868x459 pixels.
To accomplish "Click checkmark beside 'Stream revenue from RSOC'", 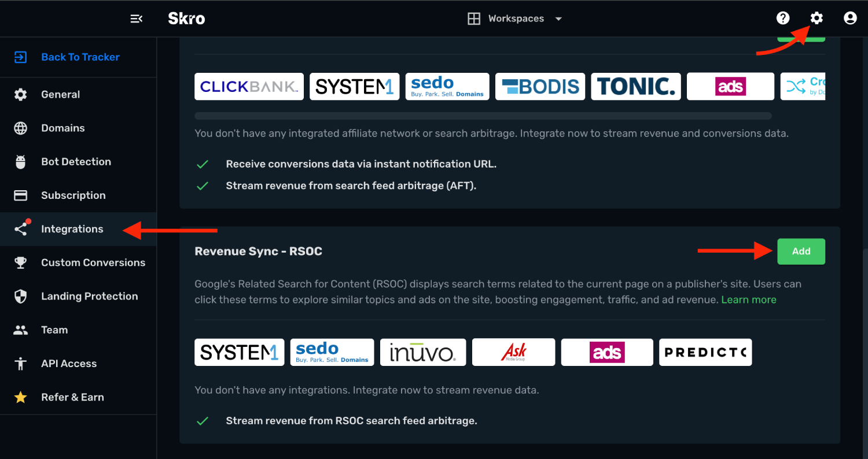I will tap(203, 421).
